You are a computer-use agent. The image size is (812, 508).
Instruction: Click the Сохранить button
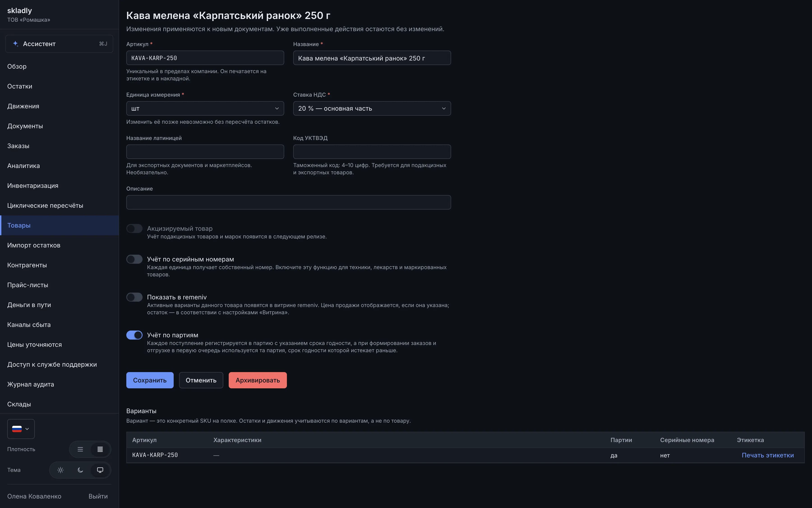click(150, 380)
